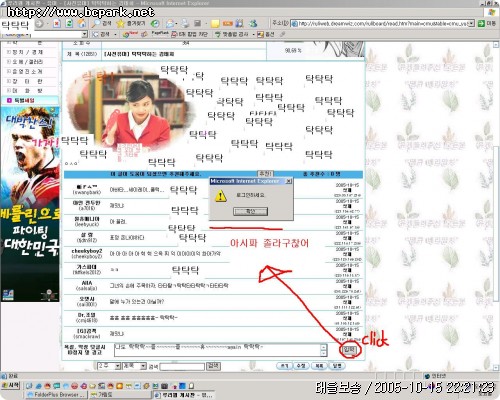Image resolution: width=500 pixels, height=400 pixels.
Task: Click the soccer advertisement banner in sidebar
Action: tap(30, 204)
